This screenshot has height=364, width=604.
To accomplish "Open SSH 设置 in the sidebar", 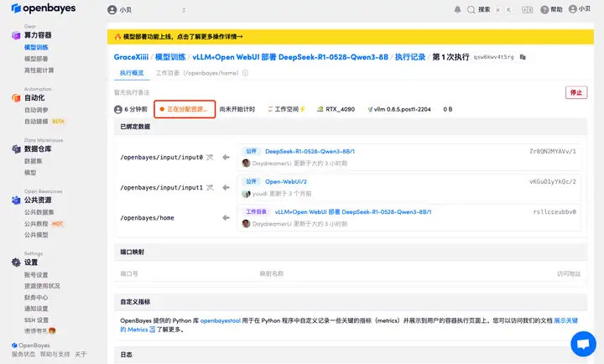I will (x=36, y=320).
